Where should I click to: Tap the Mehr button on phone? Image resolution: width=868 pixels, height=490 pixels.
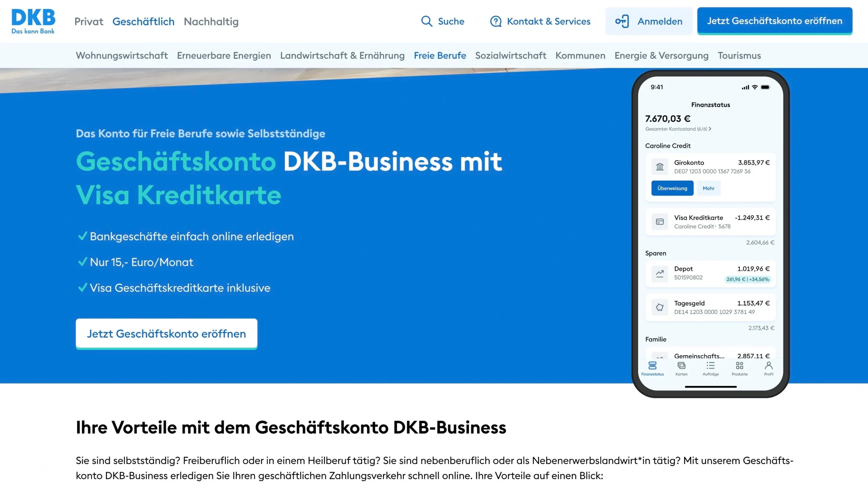(709, 188)
